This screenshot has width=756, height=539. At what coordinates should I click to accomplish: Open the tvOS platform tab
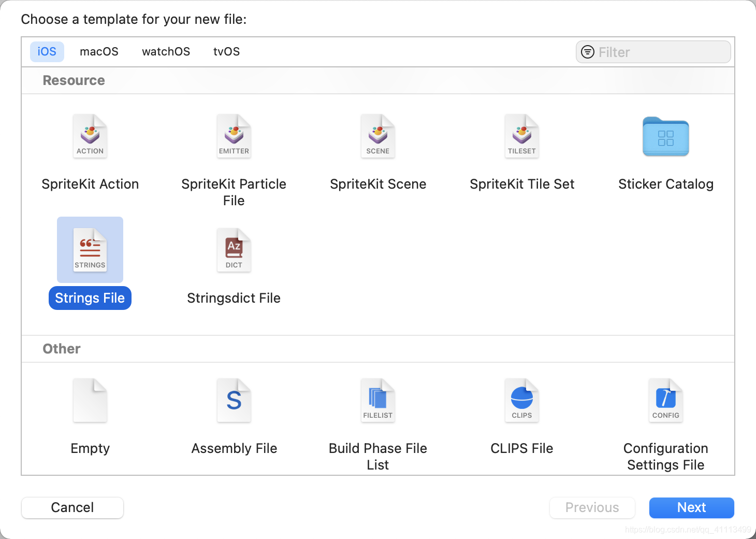point(226,52)
